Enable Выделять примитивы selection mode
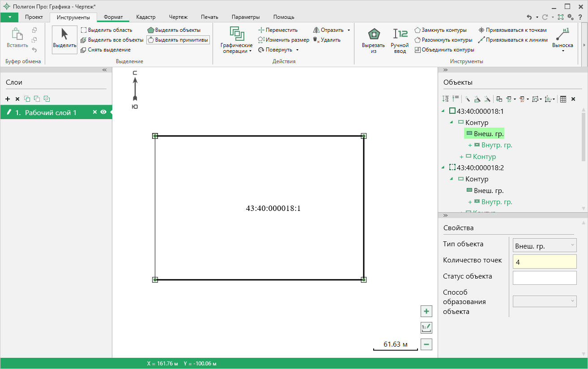 coord(178,40)
